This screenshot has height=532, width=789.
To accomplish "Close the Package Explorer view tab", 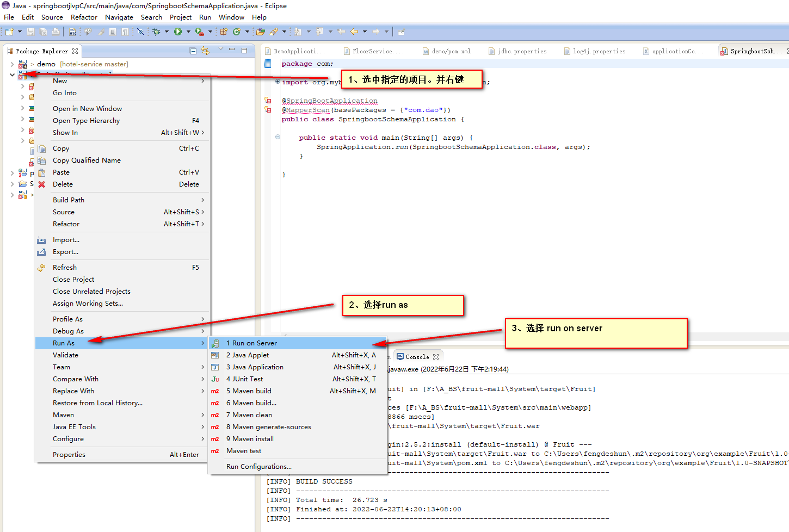I will click(x=75, y=51).
